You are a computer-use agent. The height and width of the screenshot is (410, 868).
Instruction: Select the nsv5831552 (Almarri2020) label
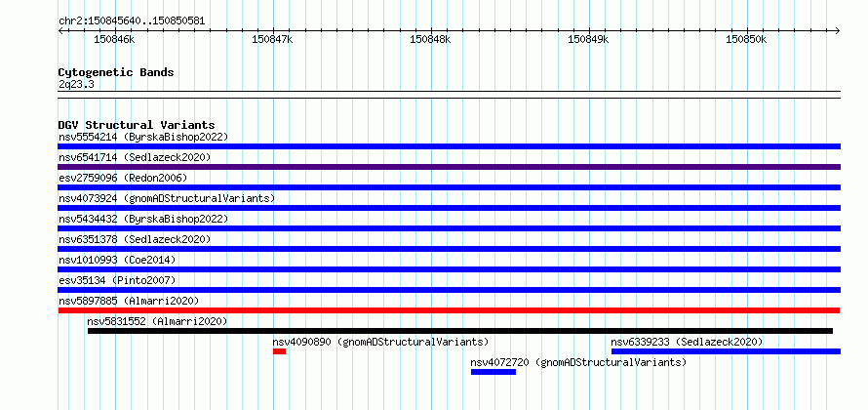point(157,321)
